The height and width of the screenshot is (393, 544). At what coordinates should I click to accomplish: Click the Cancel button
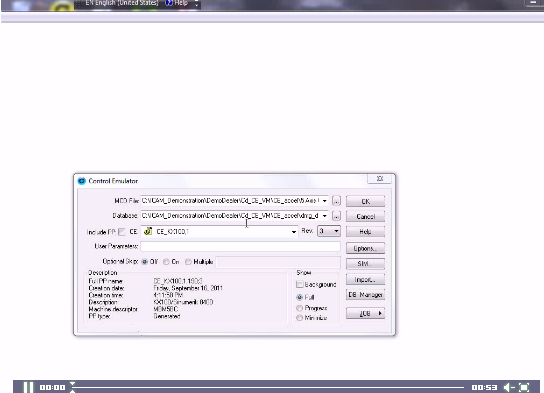point(365,216)
